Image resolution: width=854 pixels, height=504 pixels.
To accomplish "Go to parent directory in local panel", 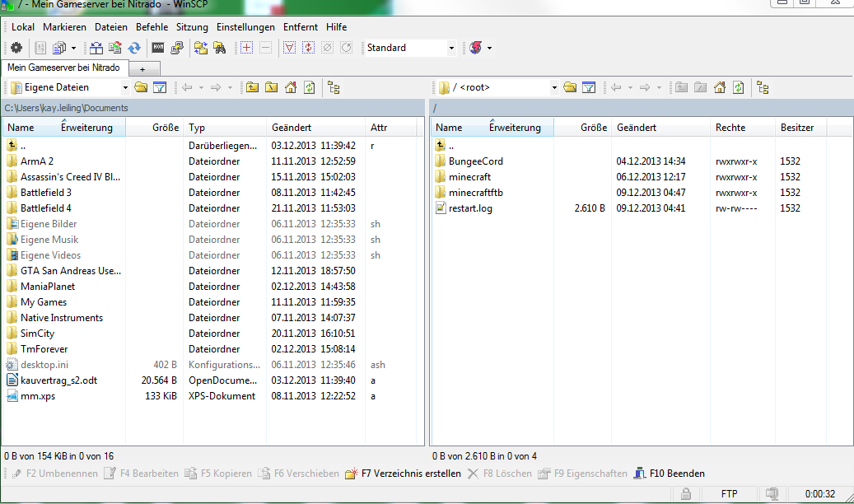I will (x=252, y=87).
